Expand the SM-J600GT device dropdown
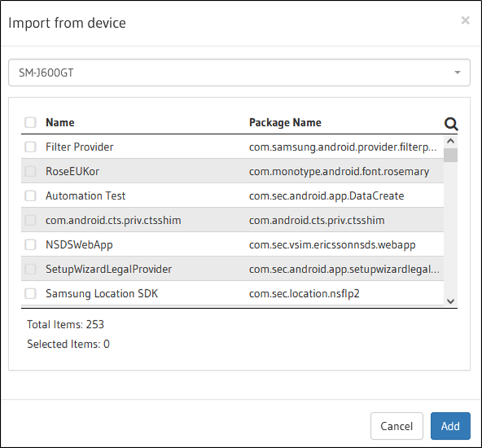This screenshot has width=482, height=448. coord(239,73)
